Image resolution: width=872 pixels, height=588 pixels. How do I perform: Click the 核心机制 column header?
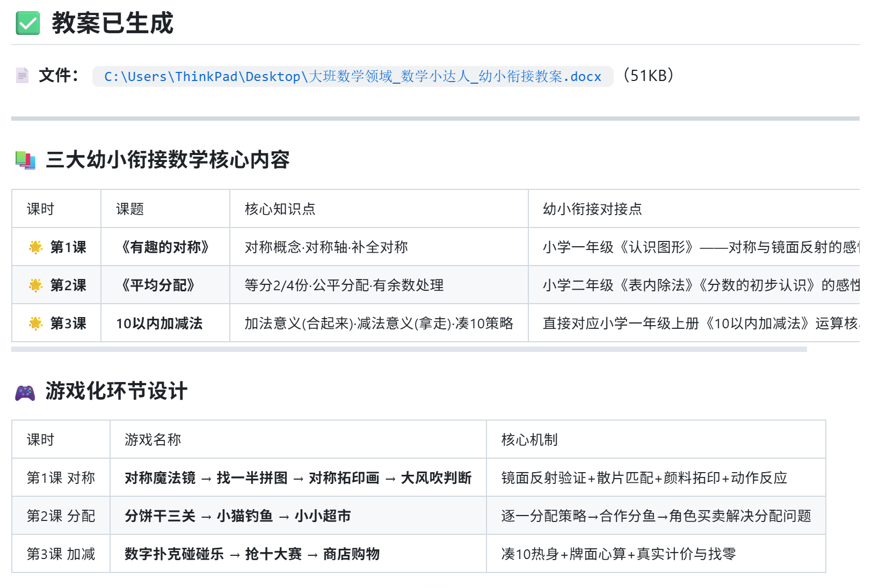tap(656, 439)
